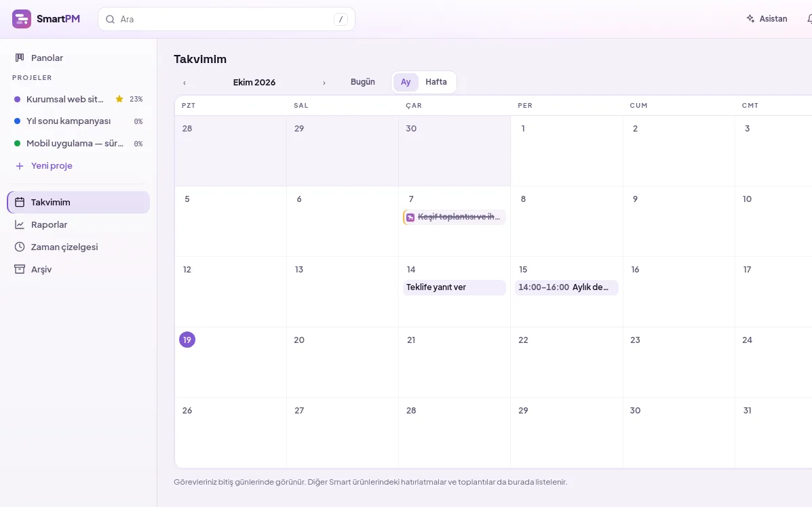Click the 0% progress of Yıl sonu kampanyası
The height and width of the screenshot is (507, 812).
(x=138, y=121)
